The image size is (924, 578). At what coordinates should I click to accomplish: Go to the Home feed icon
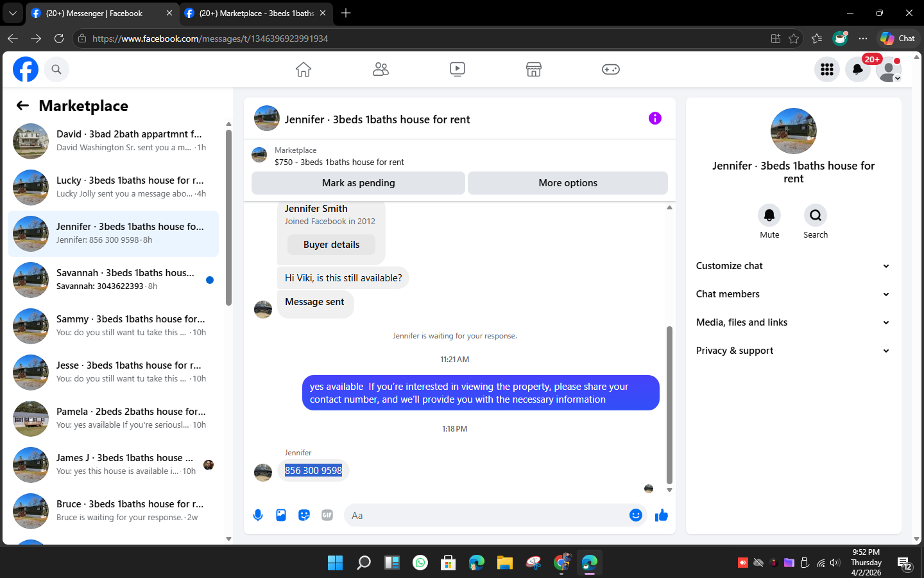(x=304, y=69)
